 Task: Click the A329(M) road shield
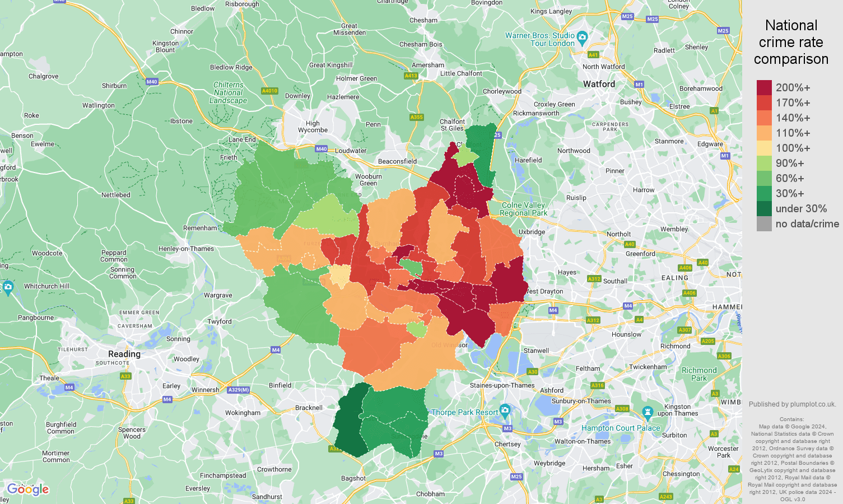(238, 390)
